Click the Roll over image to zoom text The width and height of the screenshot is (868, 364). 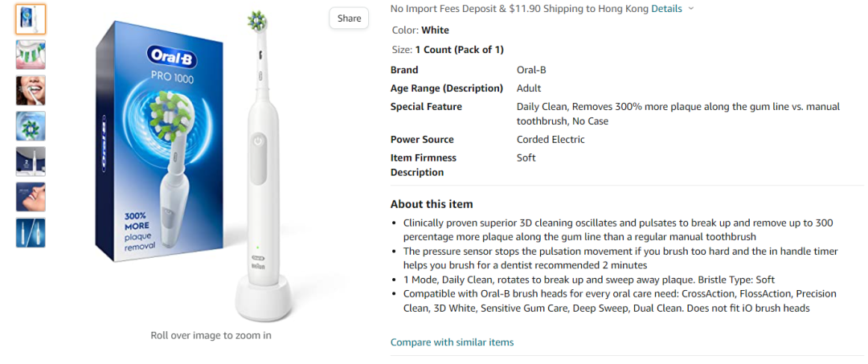[211, 335]
